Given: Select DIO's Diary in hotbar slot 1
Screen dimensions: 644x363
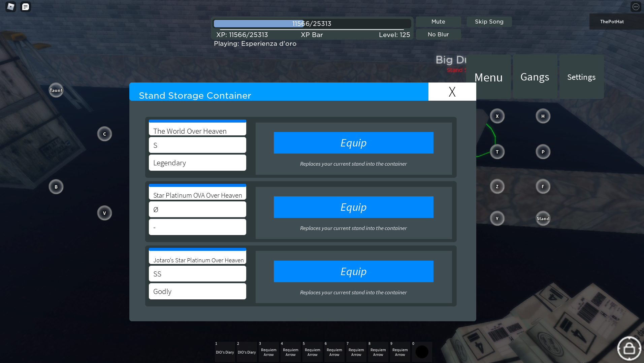Looking at the screenshot, I should (225, 352).
